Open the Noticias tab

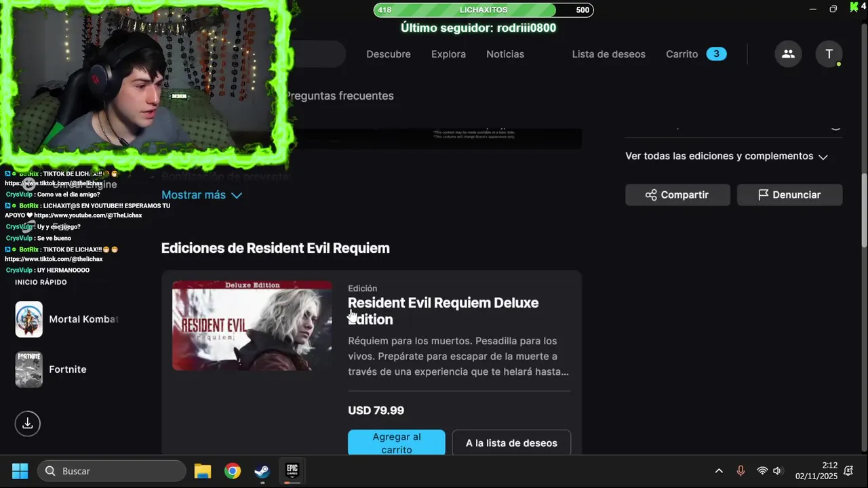click(505, 54)
